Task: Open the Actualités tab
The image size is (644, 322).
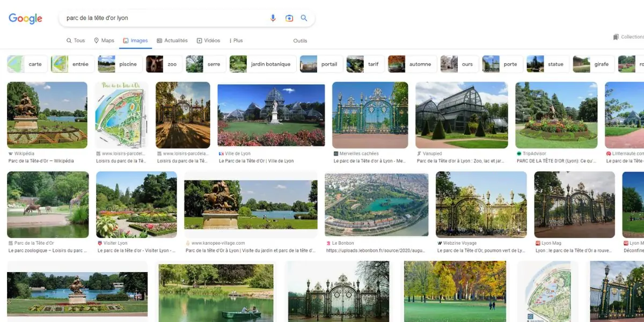Action: (172, 41)
